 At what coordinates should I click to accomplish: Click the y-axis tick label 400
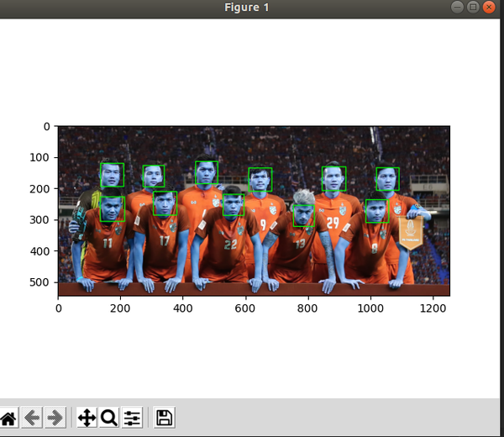(x=39, y=251)
